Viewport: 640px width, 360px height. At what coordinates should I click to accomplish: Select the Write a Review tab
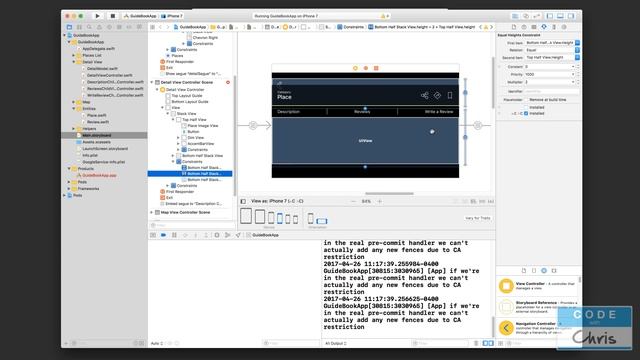(x=439, y=111)
